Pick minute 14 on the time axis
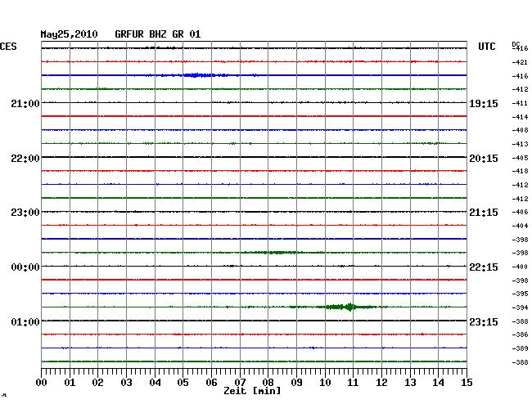Screen dimensions: 532x404 click(438, 382)
